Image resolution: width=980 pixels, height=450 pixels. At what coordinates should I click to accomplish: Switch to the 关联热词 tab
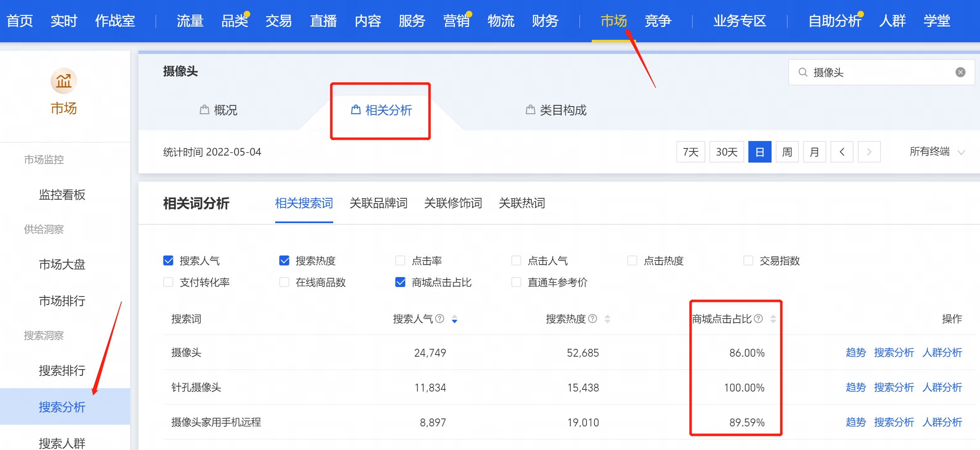(x=522, y=203)
